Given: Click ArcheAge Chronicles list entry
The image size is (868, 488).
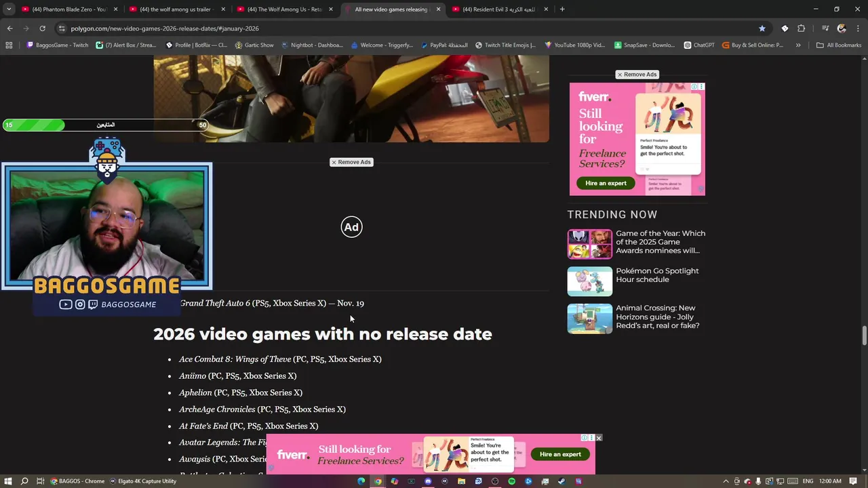Looking at the screenshot, I should [x=262, y=409].
